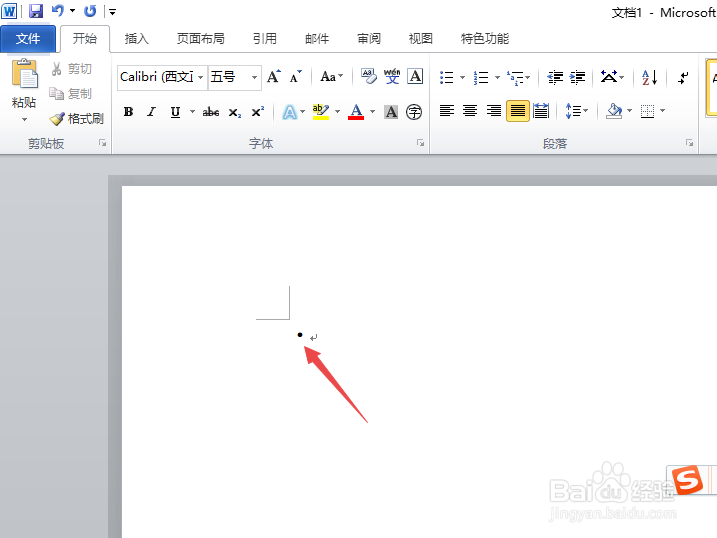
Task: Click the decrease indent icon
Action: click(555, 78)
